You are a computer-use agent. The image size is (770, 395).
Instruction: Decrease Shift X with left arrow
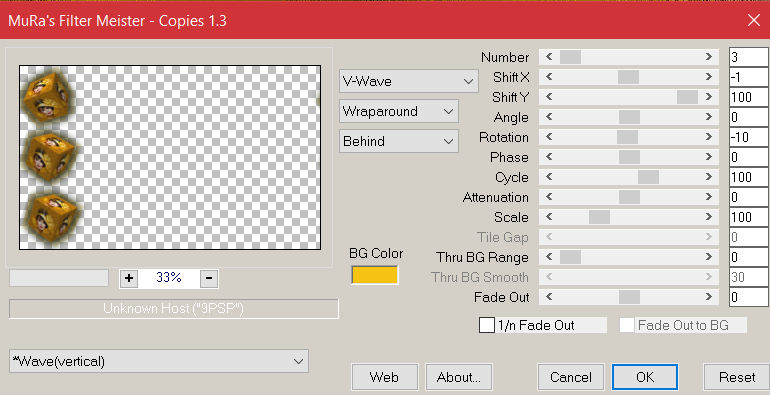point(549,77)
